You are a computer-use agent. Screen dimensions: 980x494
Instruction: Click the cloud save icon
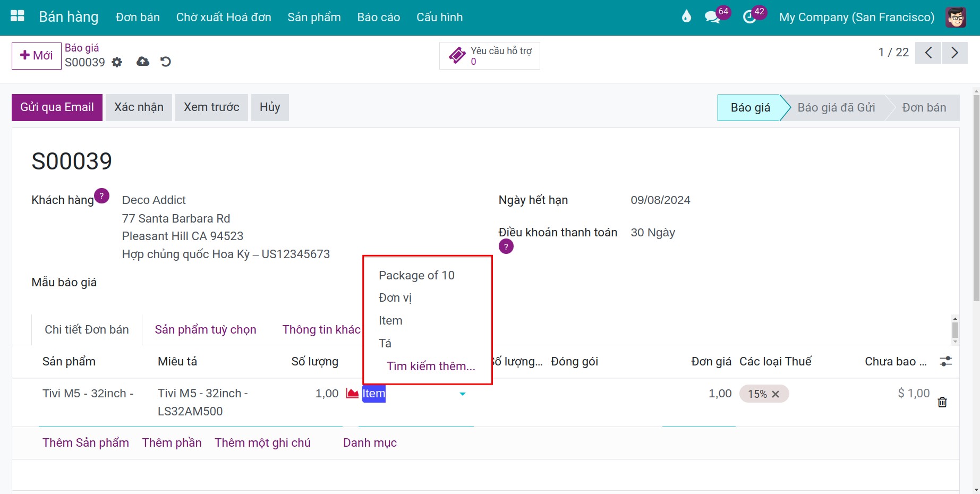(143, 62)
